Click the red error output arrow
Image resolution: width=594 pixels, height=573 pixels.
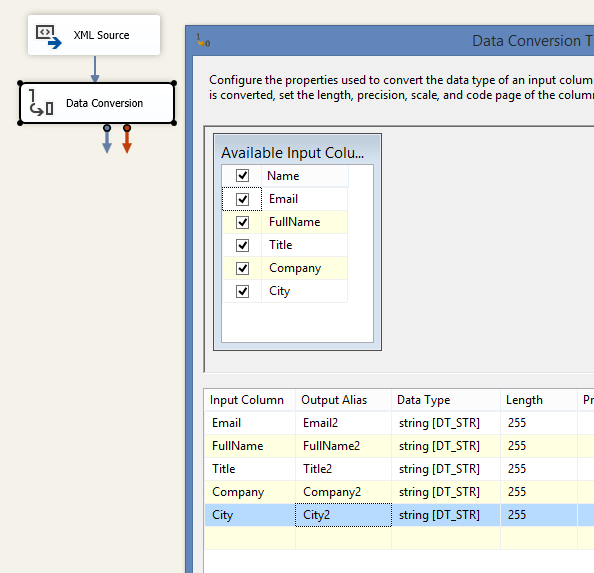point(127,139)
